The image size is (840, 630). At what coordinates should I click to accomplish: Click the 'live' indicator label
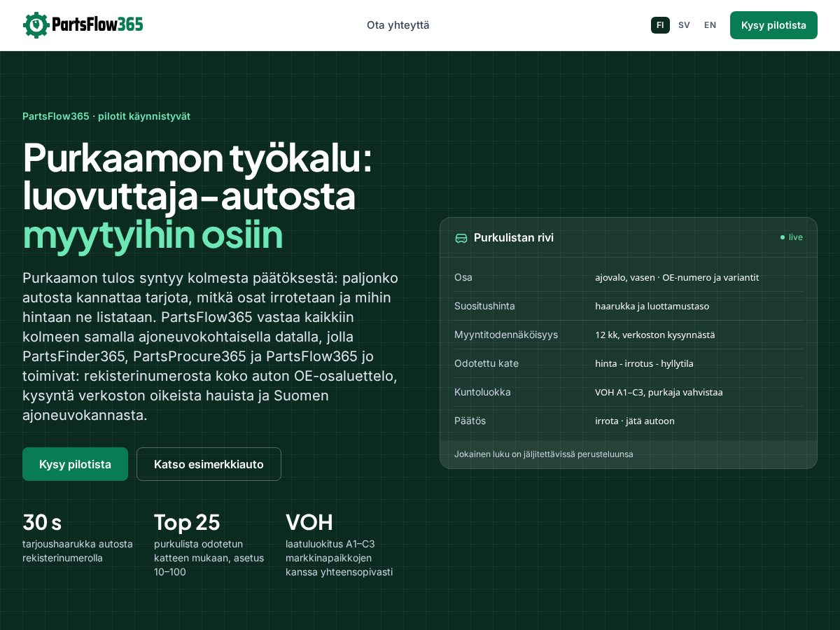(796, 237)
